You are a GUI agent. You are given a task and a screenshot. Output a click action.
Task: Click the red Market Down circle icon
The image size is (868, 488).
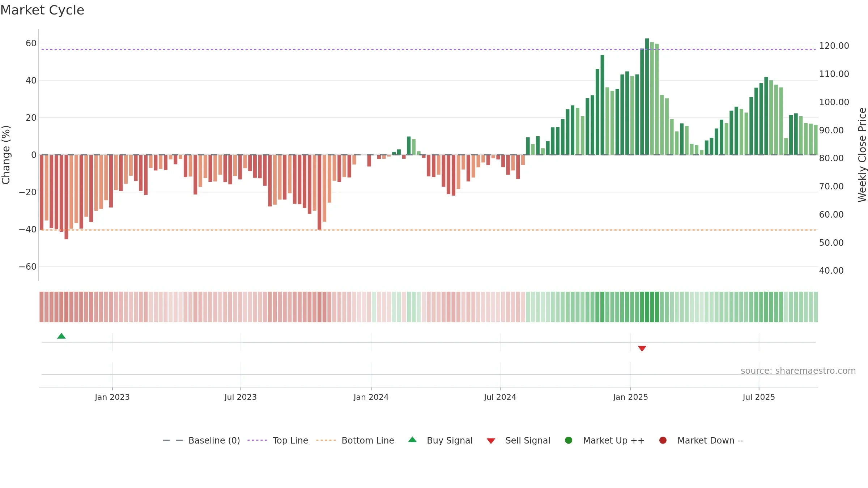663,440
